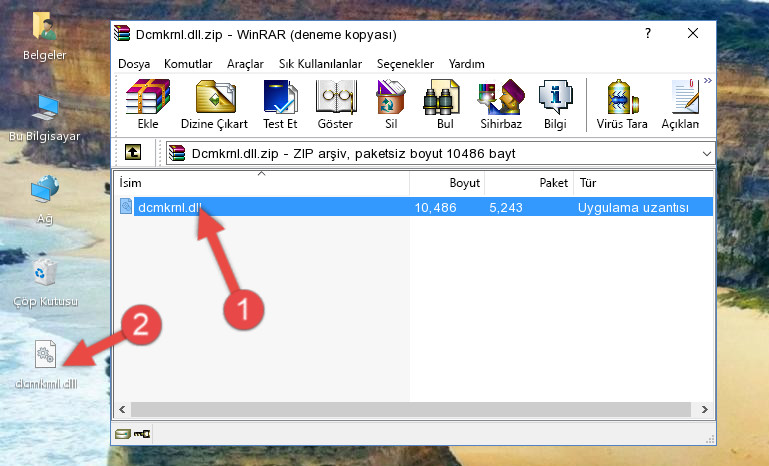Select the Çöp Kutusu desktop icon
Screen dimensions: 769x466
coord(45,282)
